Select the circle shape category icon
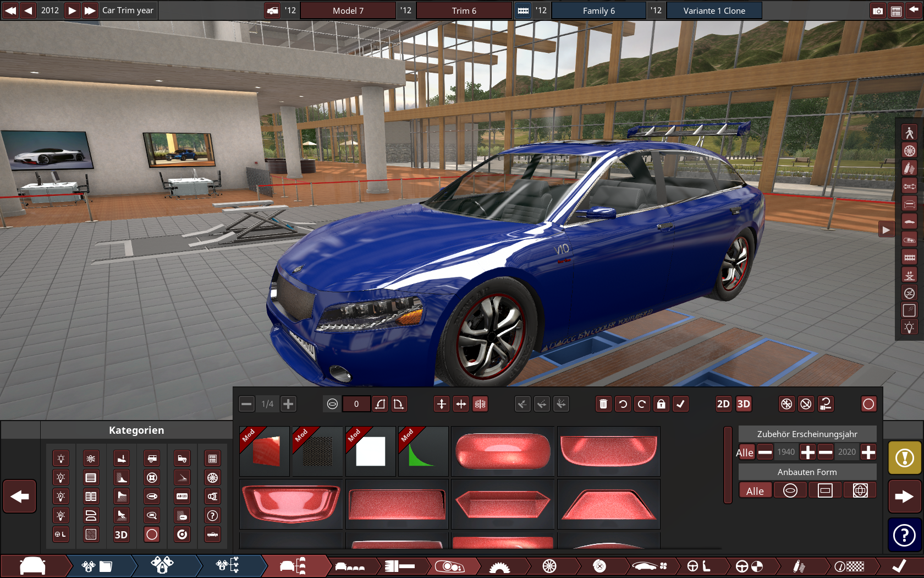924x578 pixels. pos(152,535)
